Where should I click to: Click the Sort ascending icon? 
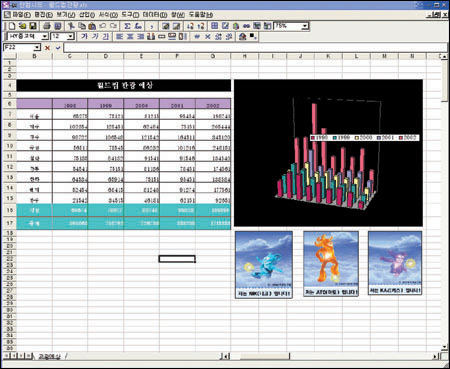(190, 26)
